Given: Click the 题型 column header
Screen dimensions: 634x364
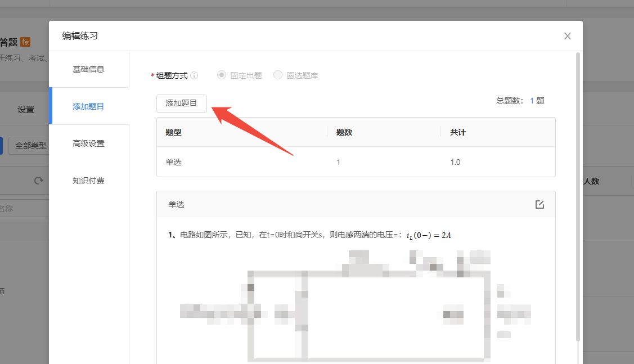Looking at the screenshot, I should [x=173, y=132].
